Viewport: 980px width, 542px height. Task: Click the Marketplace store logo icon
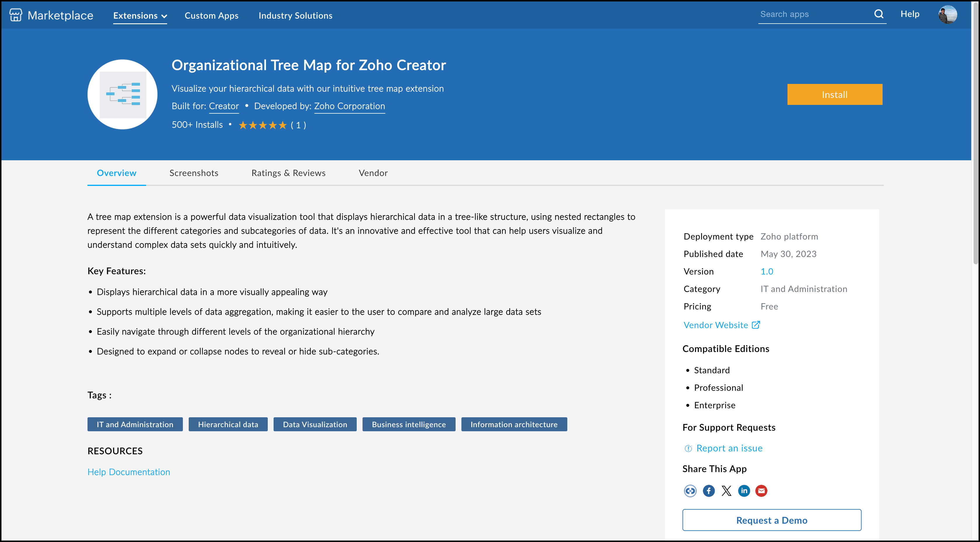[x=15, y=15]
